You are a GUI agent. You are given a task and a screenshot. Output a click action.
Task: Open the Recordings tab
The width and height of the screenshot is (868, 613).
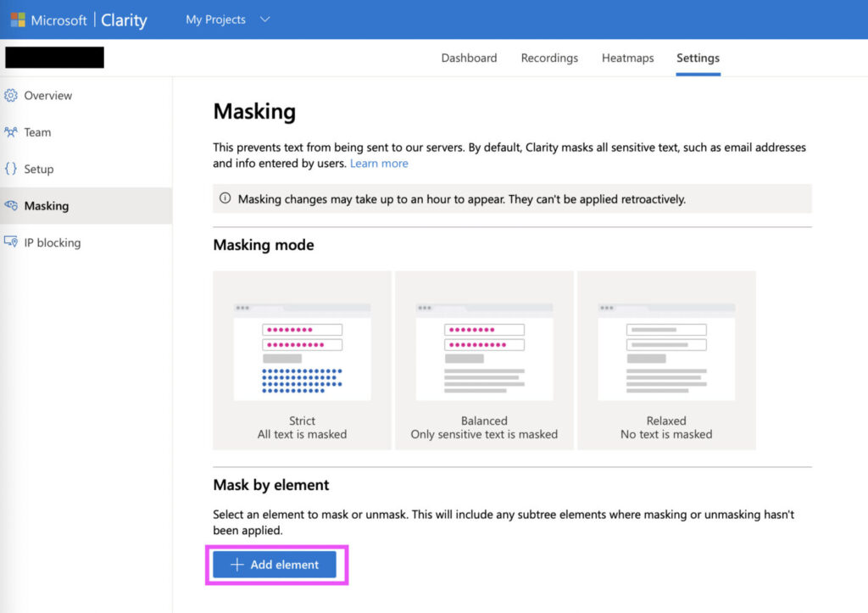(x=549, y=59)
